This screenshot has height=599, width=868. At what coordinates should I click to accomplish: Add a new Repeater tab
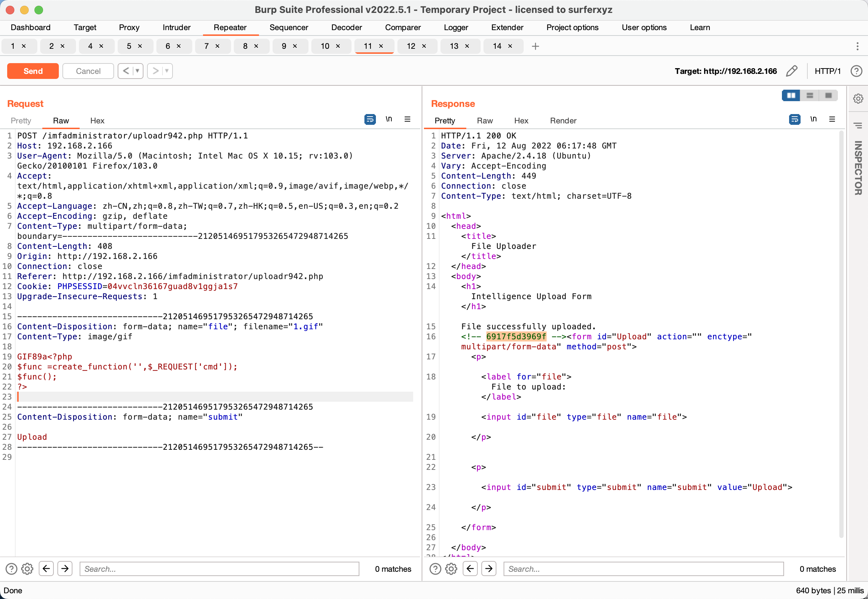(536, 46)
